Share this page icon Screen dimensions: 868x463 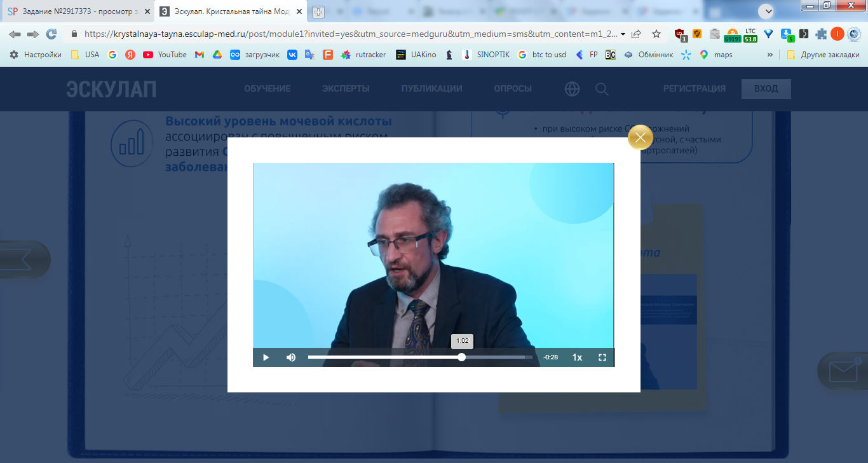636,34
